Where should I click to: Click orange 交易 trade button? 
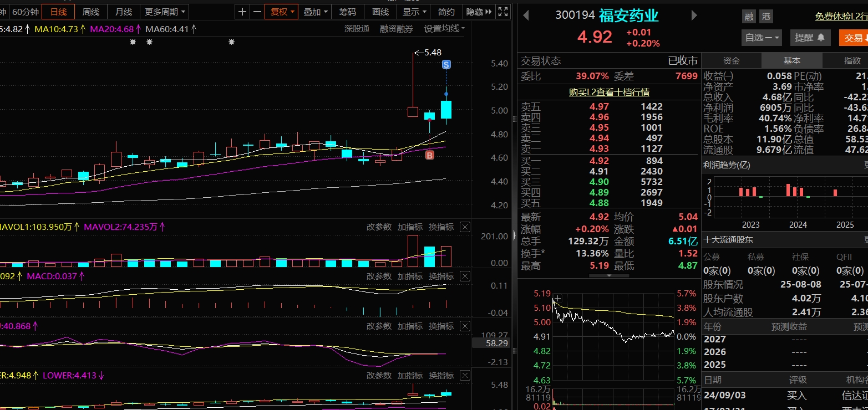point(853,38)
